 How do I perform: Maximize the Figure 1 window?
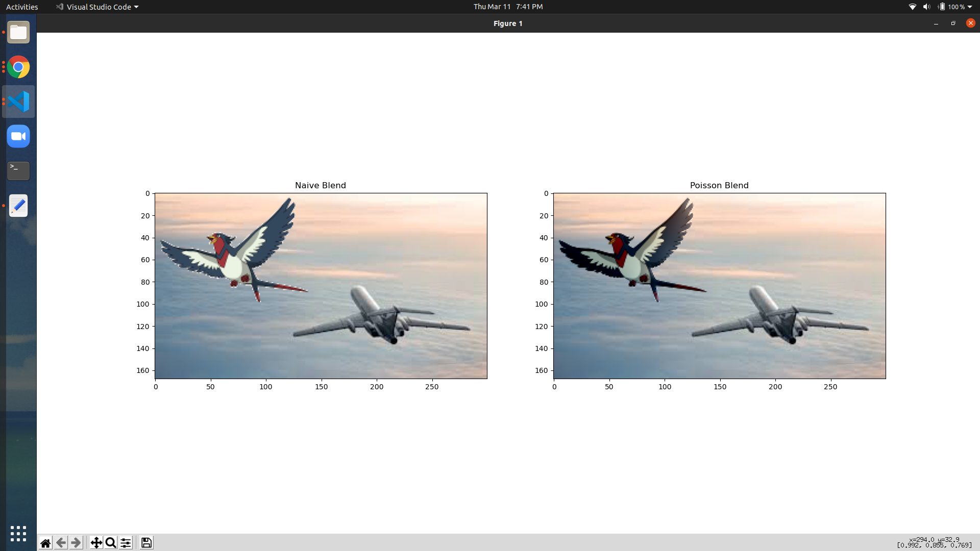coord(953,23)
